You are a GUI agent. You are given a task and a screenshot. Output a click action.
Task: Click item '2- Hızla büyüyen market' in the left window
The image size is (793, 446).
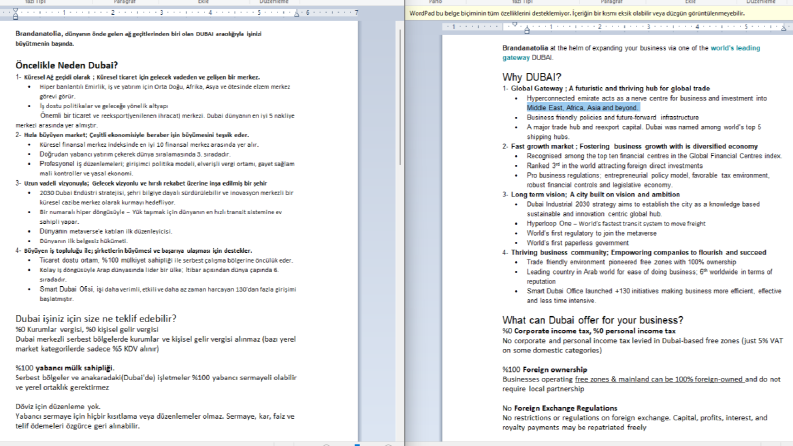132,135
